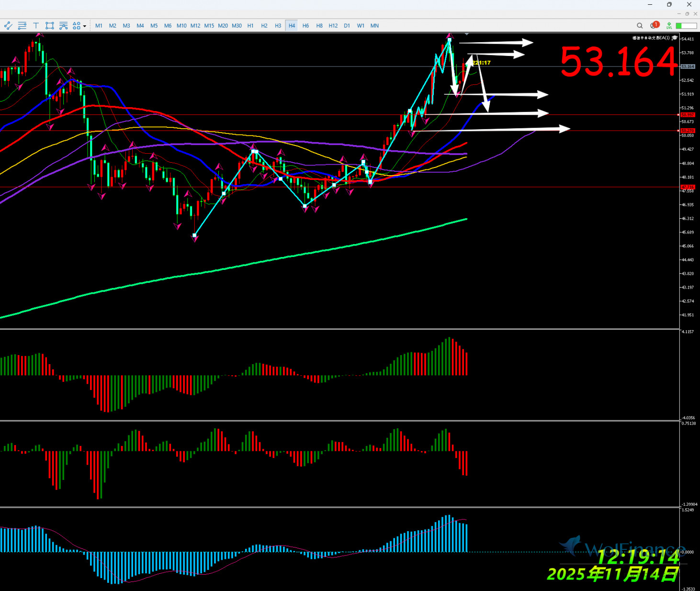Viewport: 700px width, 591px height.
Task: Click the green LVL arrow icon
Action: coord(669,26)
